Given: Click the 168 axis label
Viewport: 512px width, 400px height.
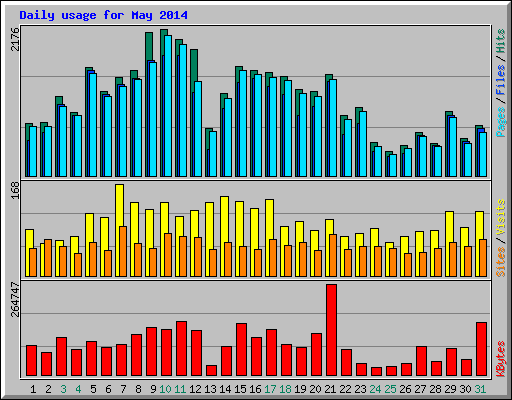Looking at the screenshot, I should click(15, 190).
